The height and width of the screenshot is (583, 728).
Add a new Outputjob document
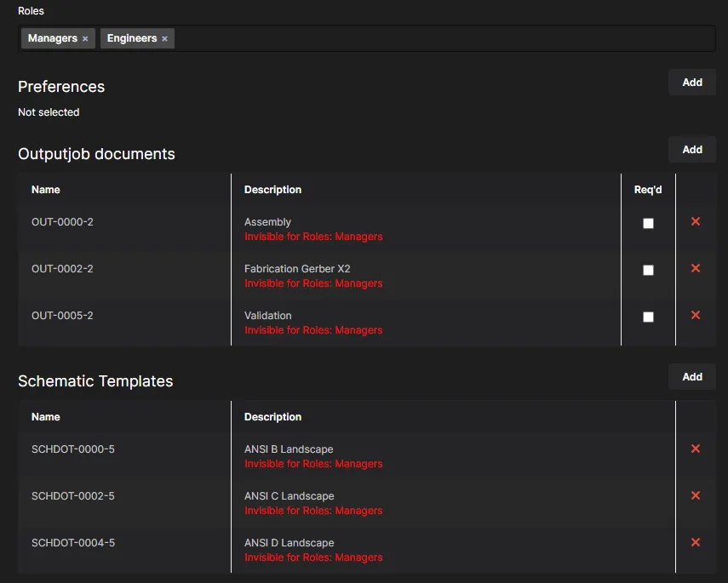click(x=691, y=150)
